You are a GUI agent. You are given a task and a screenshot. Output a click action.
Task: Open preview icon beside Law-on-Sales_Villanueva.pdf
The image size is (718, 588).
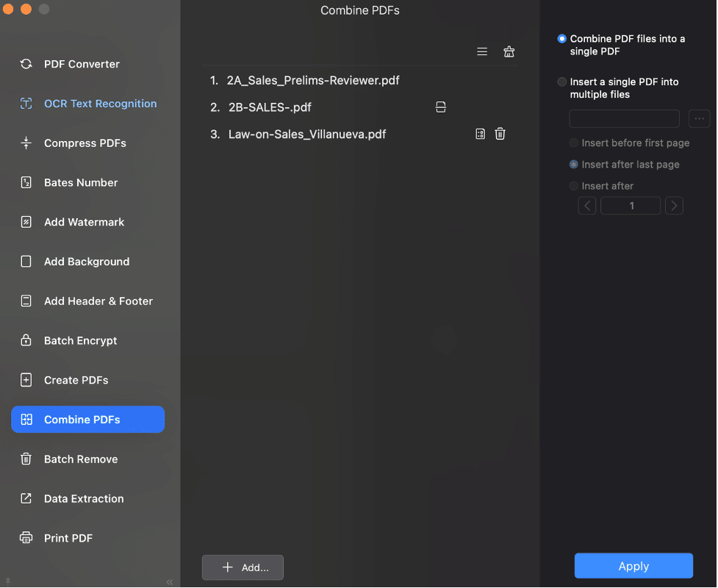click(x=481, y=134)
